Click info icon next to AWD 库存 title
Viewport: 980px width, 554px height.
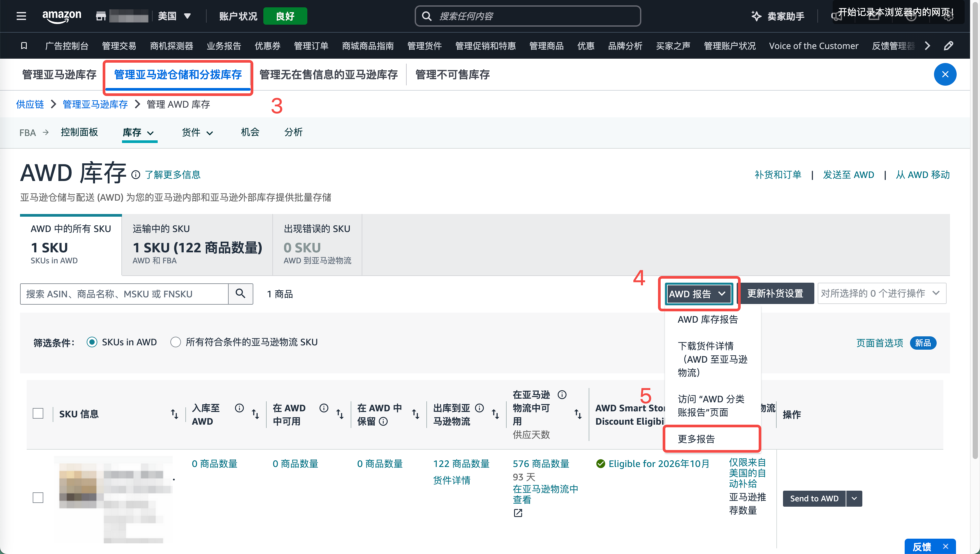(x=136, y=175)
